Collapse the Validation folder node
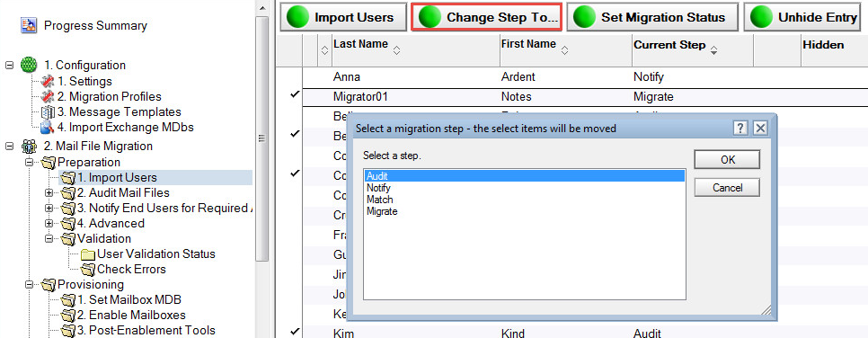 [x=49, y=239]
